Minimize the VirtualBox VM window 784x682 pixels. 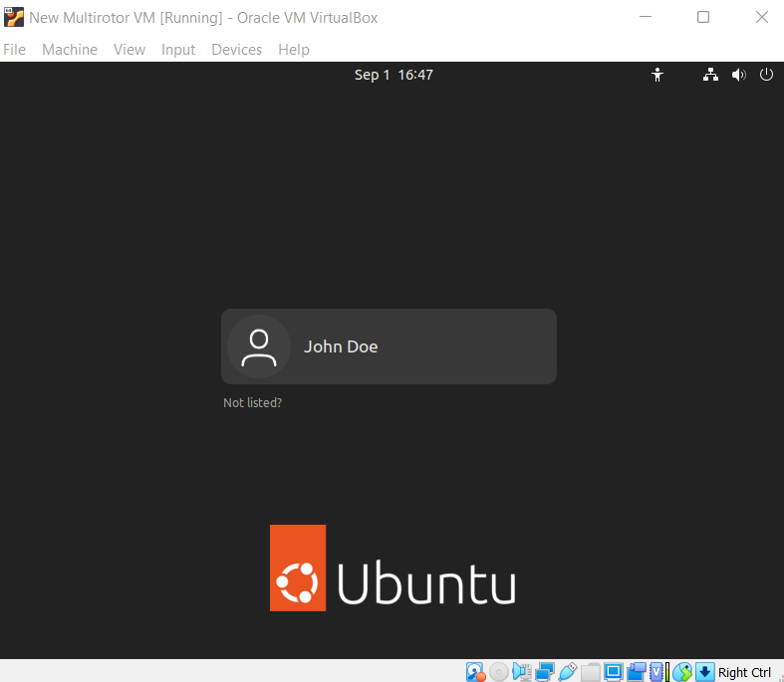click(x=646, y=17)
